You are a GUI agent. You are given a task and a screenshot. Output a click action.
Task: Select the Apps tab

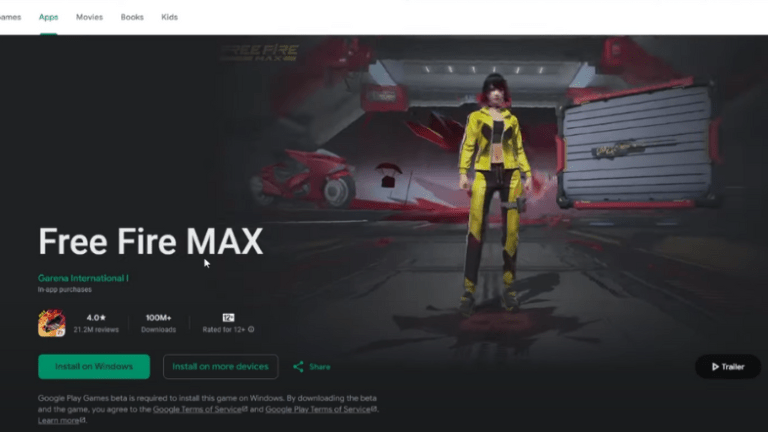click(48, 18)
